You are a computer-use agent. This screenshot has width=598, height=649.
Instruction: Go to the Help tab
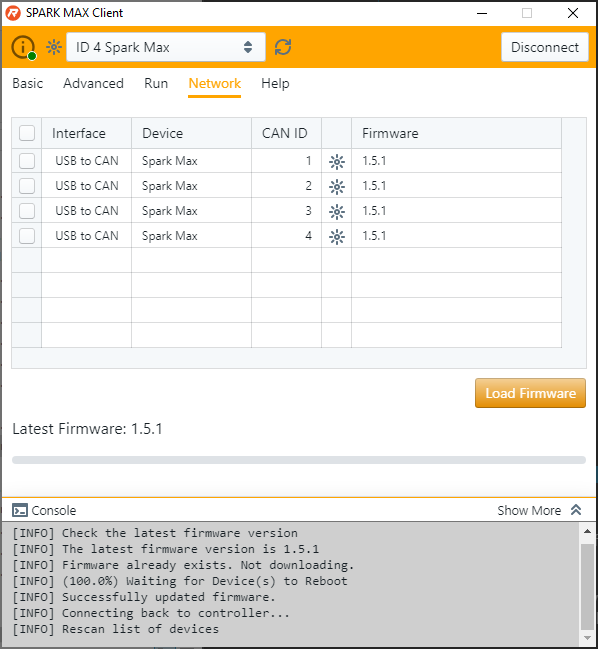(x=275, y=83)
